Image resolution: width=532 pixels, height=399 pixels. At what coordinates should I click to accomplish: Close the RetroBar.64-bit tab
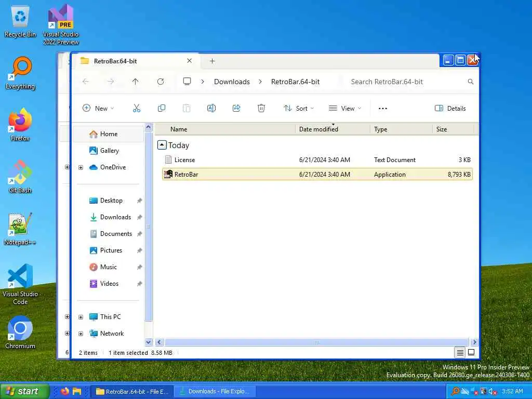(x=189, y=61)
